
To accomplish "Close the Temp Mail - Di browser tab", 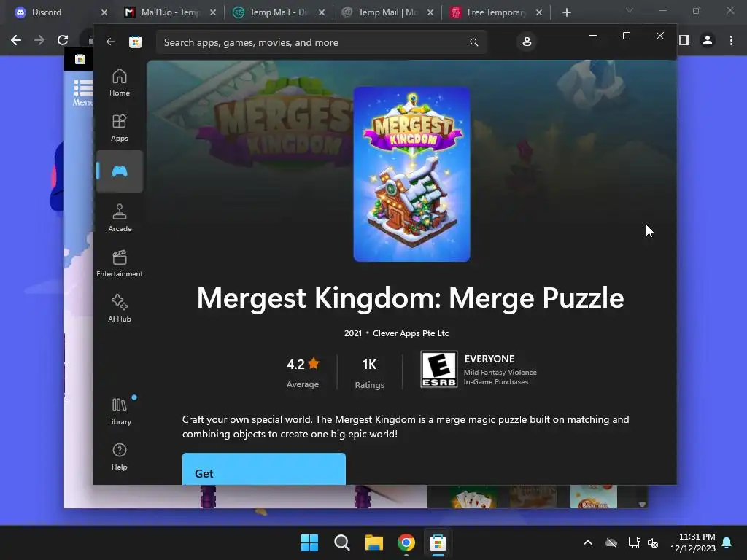I will coord(322,12).
